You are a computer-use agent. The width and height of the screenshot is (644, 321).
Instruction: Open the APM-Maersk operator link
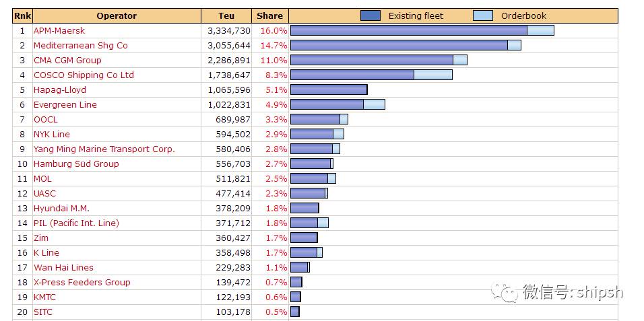[59, 31]
